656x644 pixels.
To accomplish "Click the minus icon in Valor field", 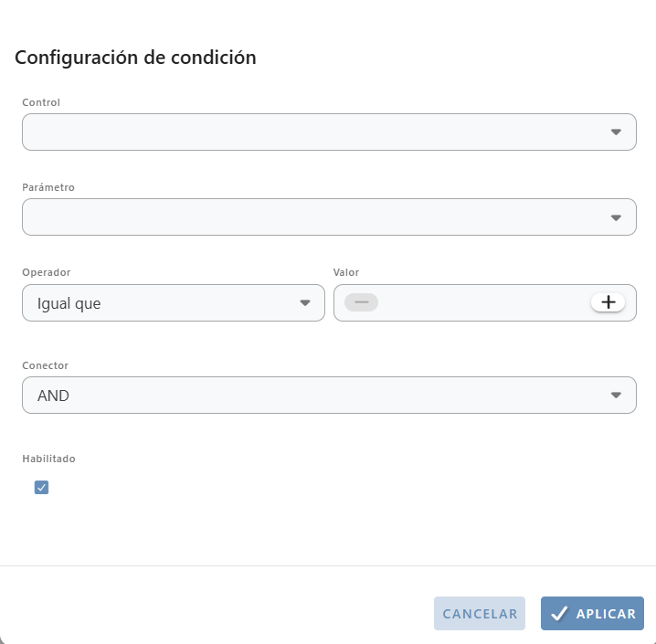I will click(x=362, y=302).
